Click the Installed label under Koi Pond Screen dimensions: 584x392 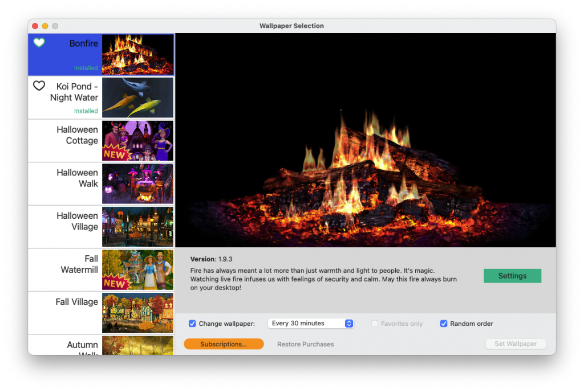click(86, 111)
